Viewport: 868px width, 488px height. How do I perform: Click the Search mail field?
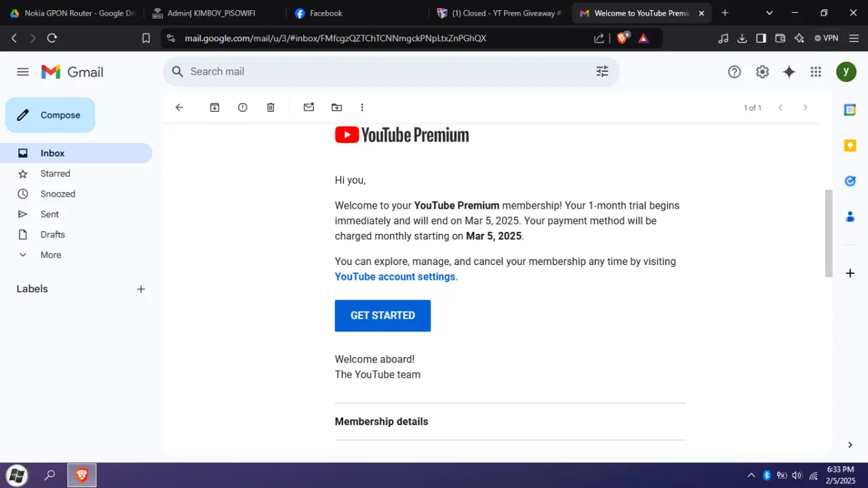point(391,72)
